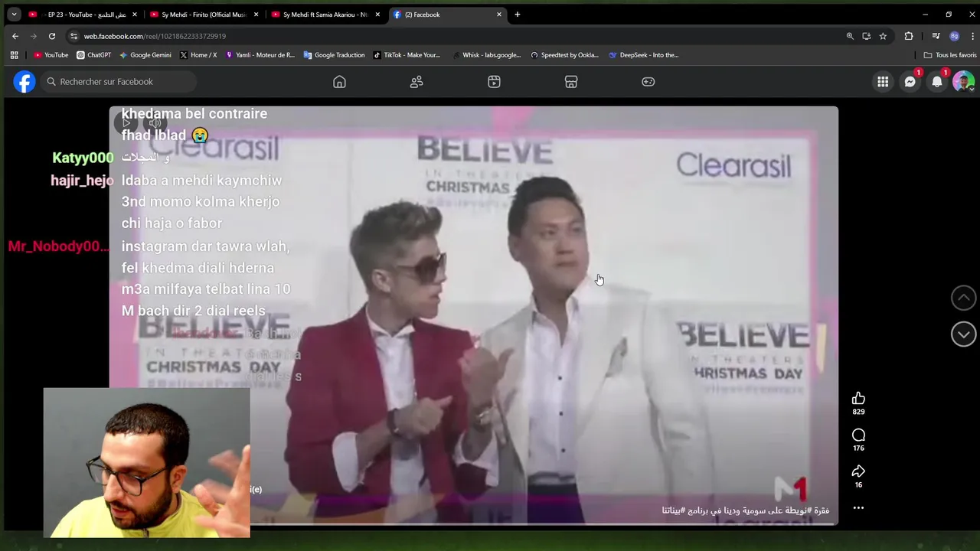This screenshot has height=551, width=980.
Task: Toggle the reel sound mute icon
Action: pos(155,122)
